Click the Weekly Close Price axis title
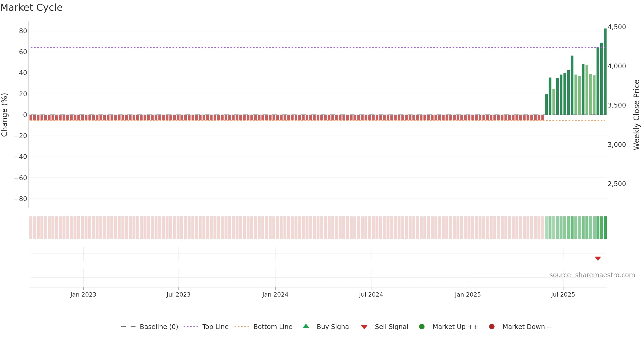This screenshot has height=362, width=644. (636, 115)
